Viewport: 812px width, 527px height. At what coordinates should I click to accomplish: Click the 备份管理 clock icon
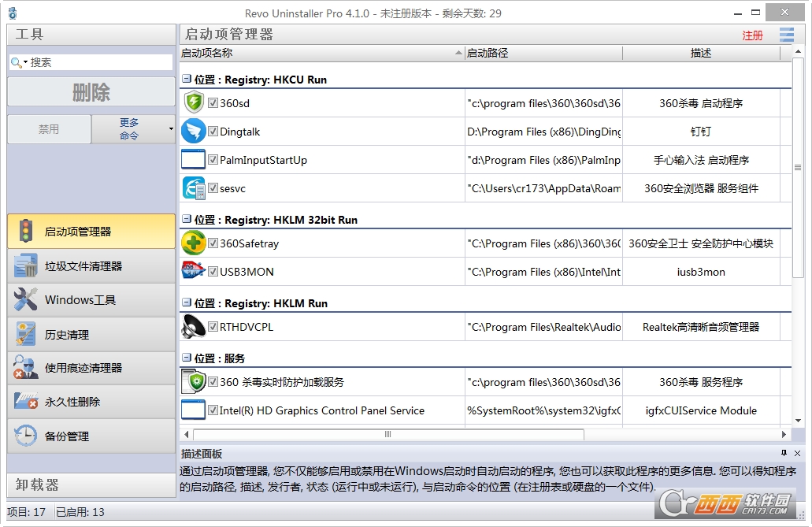[x=25, y=436]
